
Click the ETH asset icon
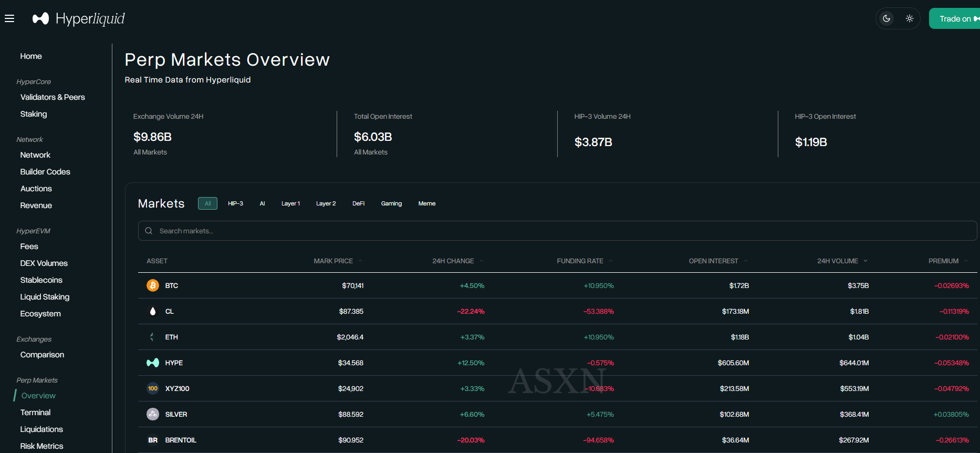tap(153, 337)
